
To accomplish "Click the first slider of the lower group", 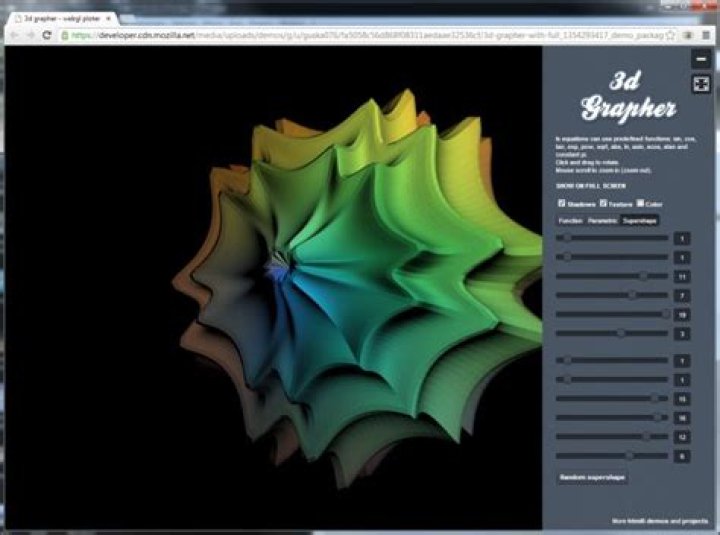I will (x=612, y=360).
